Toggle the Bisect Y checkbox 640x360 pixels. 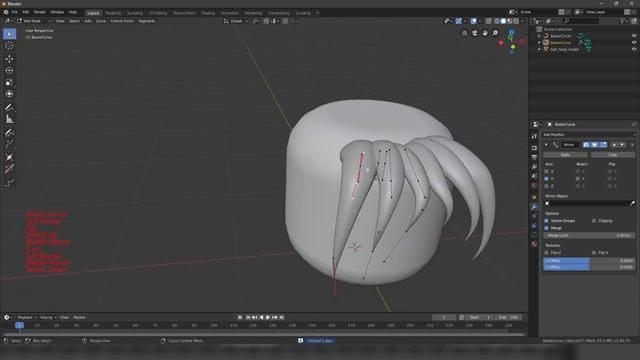click(578, 179)
